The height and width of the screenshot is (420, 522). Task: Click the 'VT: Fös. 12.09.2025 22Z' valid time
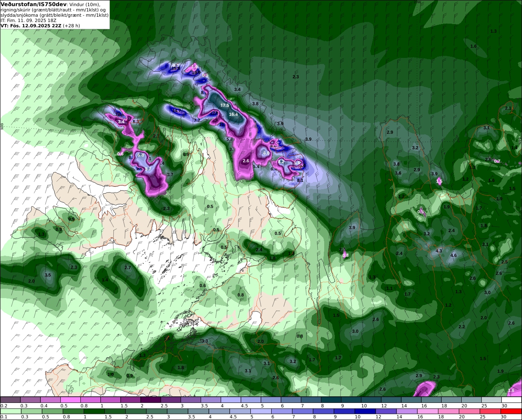tap(31, 26)
